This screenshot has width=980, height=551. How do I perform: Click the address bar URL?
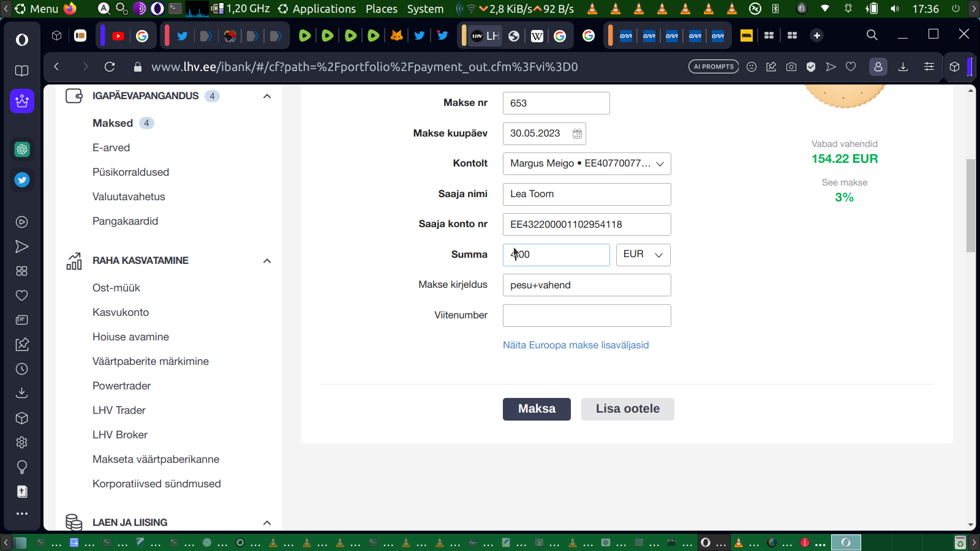point(364,67)
